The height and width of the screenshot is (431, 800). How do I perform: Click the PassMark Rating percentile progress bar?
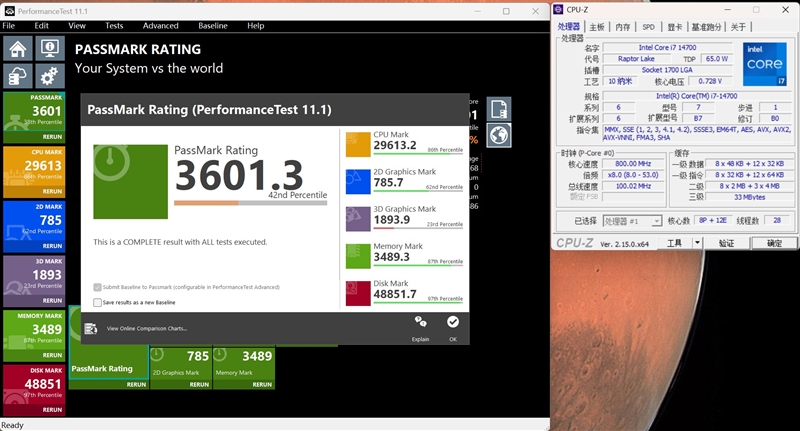(251, 203)
